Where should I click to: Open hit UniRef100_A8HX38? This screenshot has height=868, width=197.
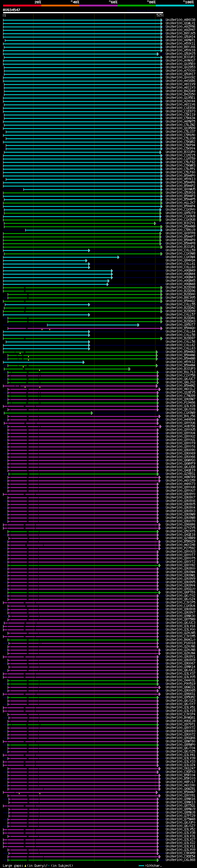pos(180,20)
